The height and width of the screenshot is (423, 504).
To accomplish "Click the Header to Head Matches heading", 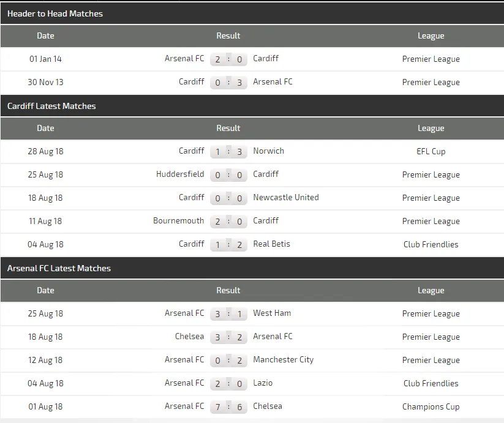I will pyautogui.click(x=55, y=13).
